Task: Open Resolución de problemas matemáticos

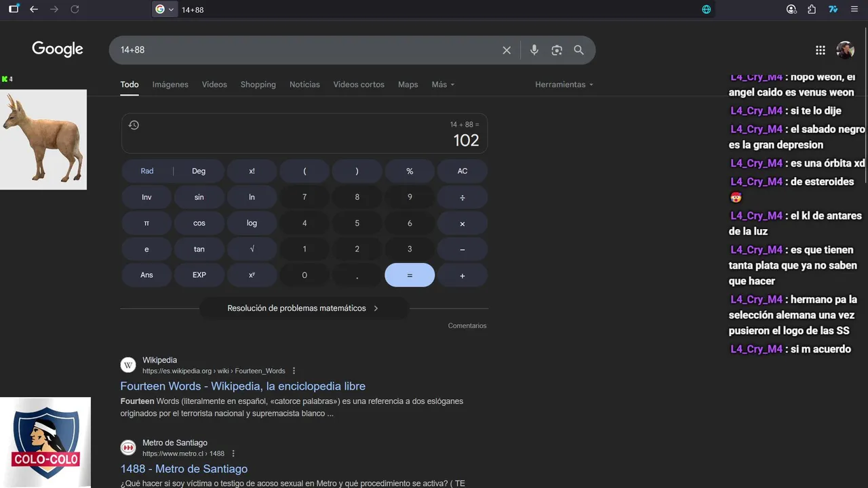Action: tap(304, 308)
